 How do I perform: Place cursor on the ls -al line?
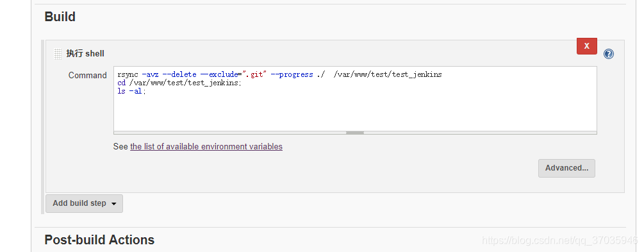click(131, 91)
